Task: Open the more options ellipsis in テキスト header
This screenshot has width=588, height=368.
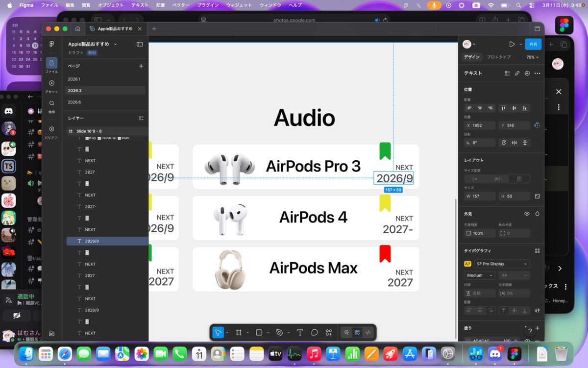Action: pyautogui.click(x=537, y=73)
